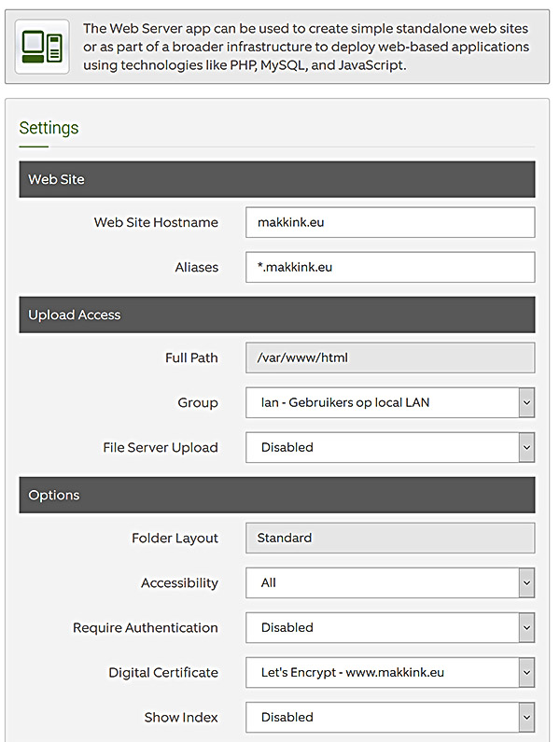Click the Full Path field showing /var/www/html
560x742 pixels.
click(390, 357)
